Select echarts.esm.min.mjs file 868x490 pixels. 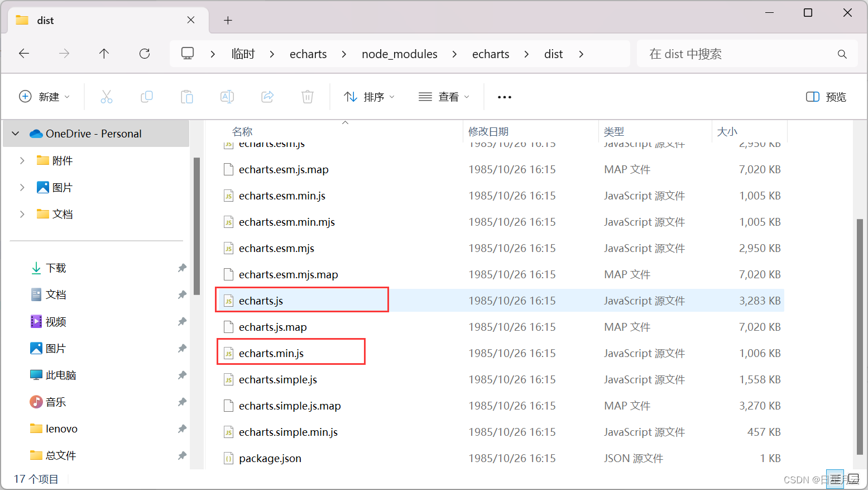point(500,222)
